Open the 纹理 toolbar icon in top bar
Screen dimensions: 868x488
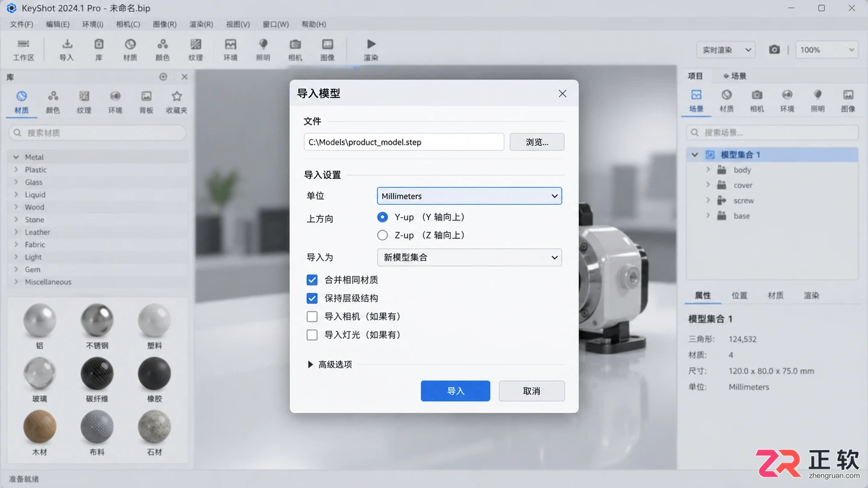click(195, 45)
